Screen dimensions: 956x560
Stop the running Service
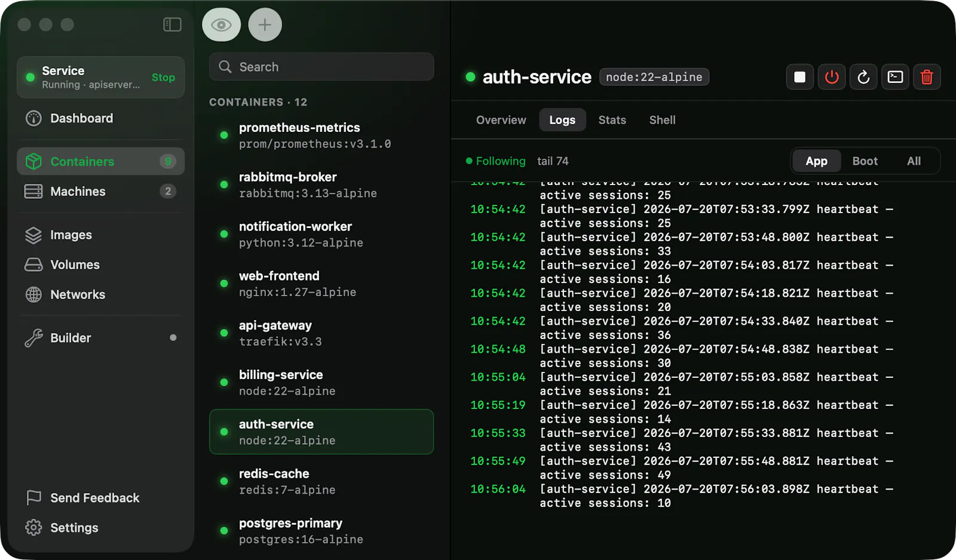[x=163, y=77]
